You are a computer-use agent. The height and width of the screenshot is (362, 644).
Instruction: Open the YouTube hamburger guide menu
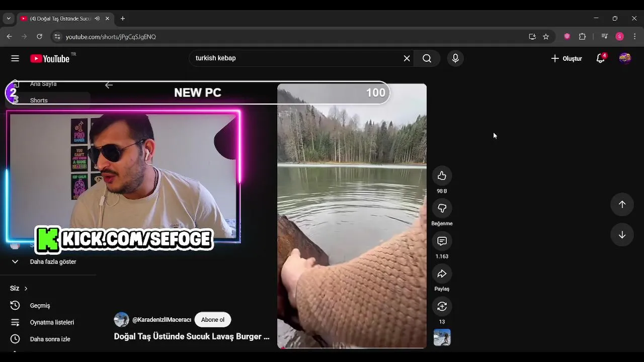pyautogui.click(x=15, y=58)
